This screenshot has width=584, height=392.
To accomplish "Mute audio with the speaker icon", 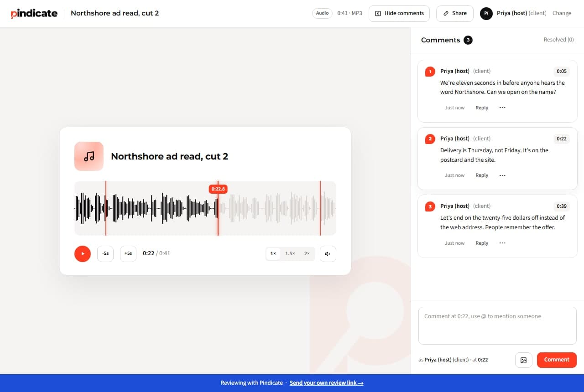I will point(328,253).
